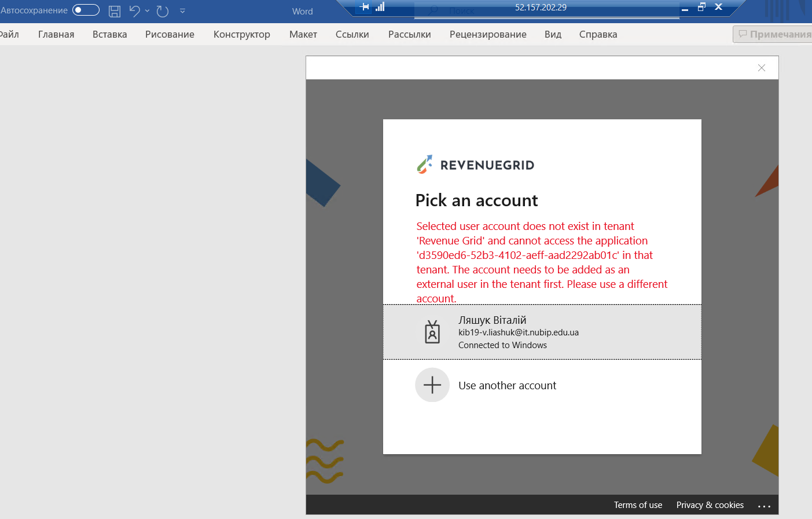The image size is (812, 519).
Task: Click the Save icon
Action: [114, 10]
